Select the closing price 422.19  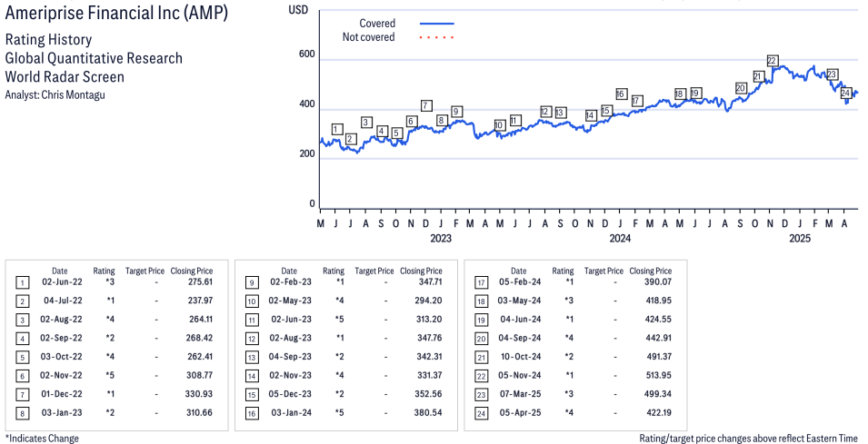[x=659, y=413]
